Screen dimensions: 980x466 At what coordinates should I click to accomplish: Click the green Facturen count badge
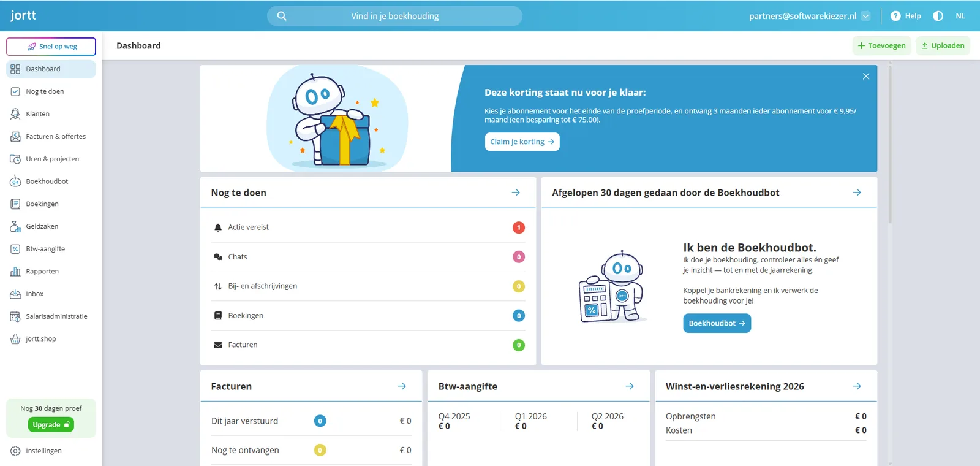point(519,345)
